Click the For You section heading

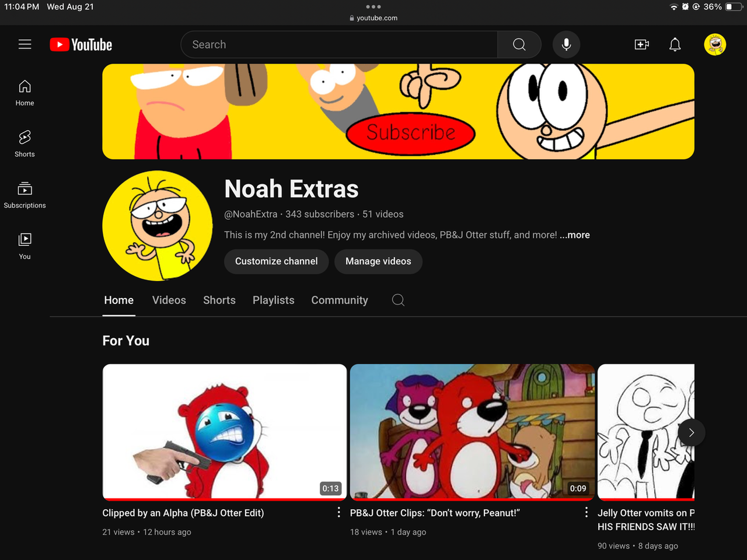126,341
